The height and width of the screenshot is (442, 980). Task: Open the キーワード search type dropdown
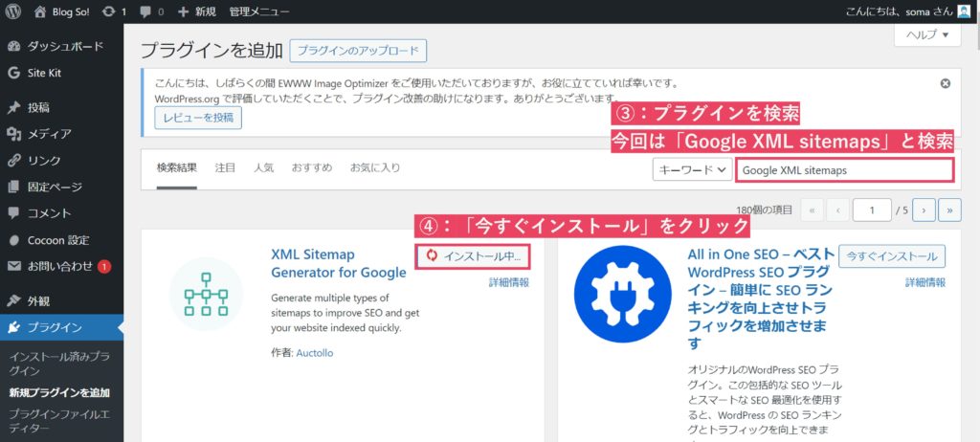pyautogui.click(x=692, y=170)
